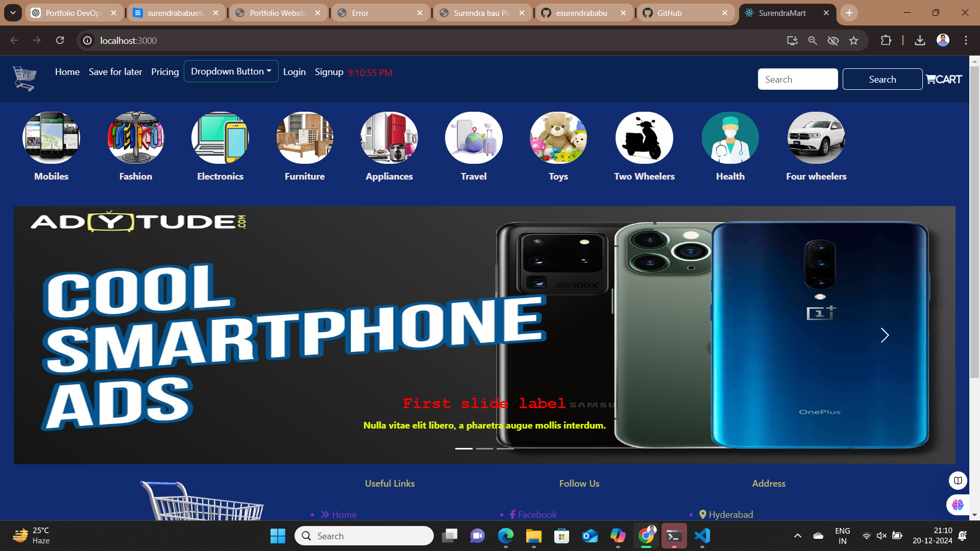Screen dimensions: 980x551
Task: Switch to Surendra bau Portfolio tab
Action: pyautogui.click(x=482, y=13)
